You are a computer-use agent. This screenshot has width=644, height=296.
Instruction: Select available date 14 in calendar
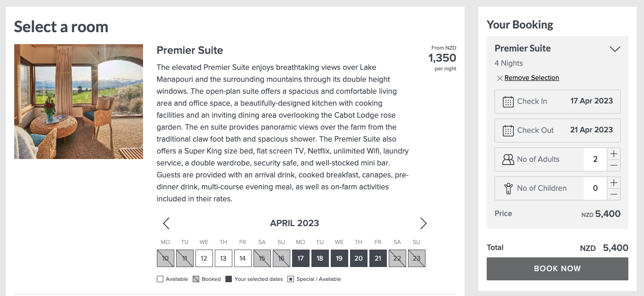pos(242,258)
